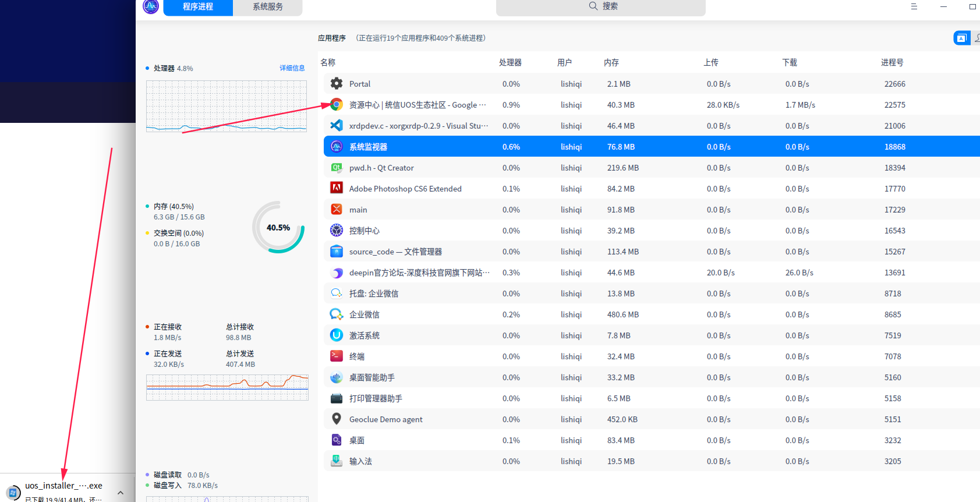Image resolution: width=980 pixels, height=502 pixels.
Task: Sort by the 内存 column header
Action: pyautogui.click(x=611, y=62)
